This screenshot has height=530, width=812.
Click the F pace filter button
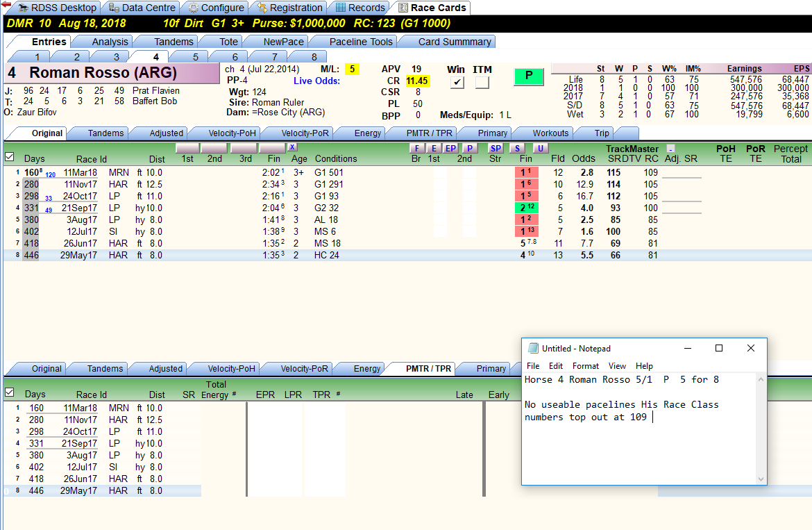pos(416,148)
